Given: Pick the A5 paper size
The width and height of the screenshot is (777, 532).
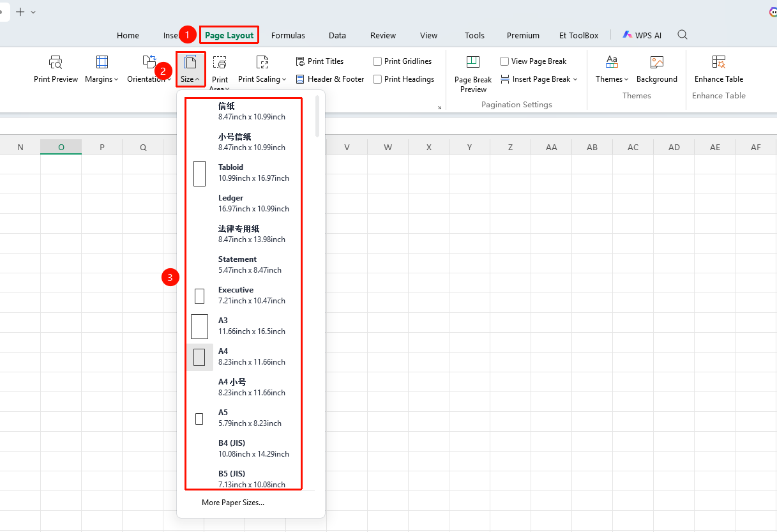Looking at the screenshot, I should click(244, 418).
